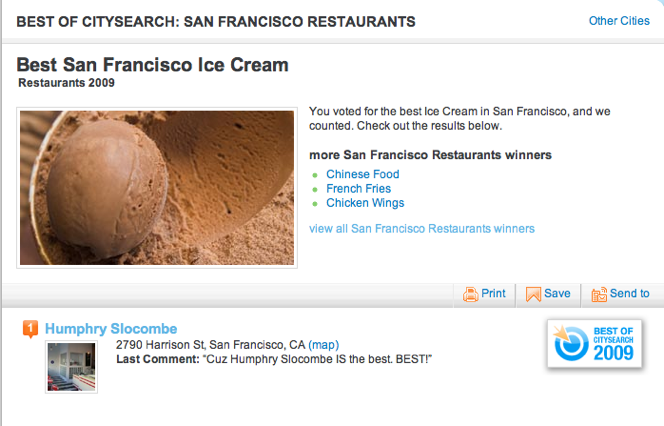The image size is (664, 426).
Task: Click the Print text link
Action: pyautogui.click(x=493, y=294)
